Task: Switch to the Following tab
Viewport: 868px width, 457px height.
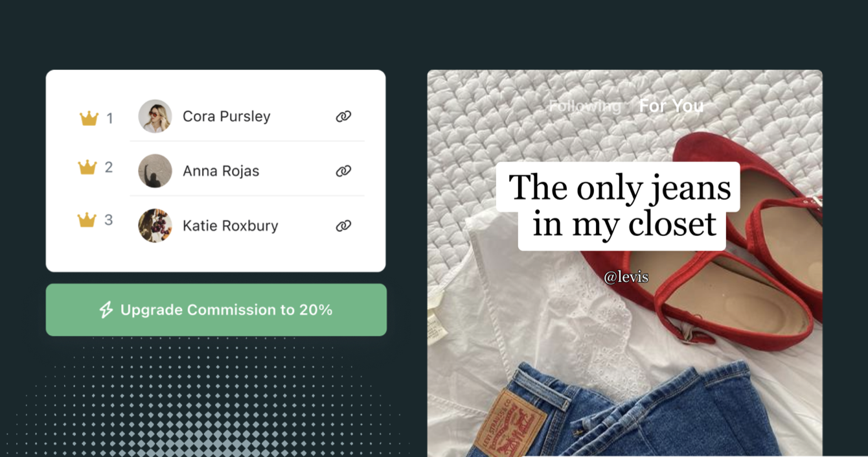Action: (584, 106)
